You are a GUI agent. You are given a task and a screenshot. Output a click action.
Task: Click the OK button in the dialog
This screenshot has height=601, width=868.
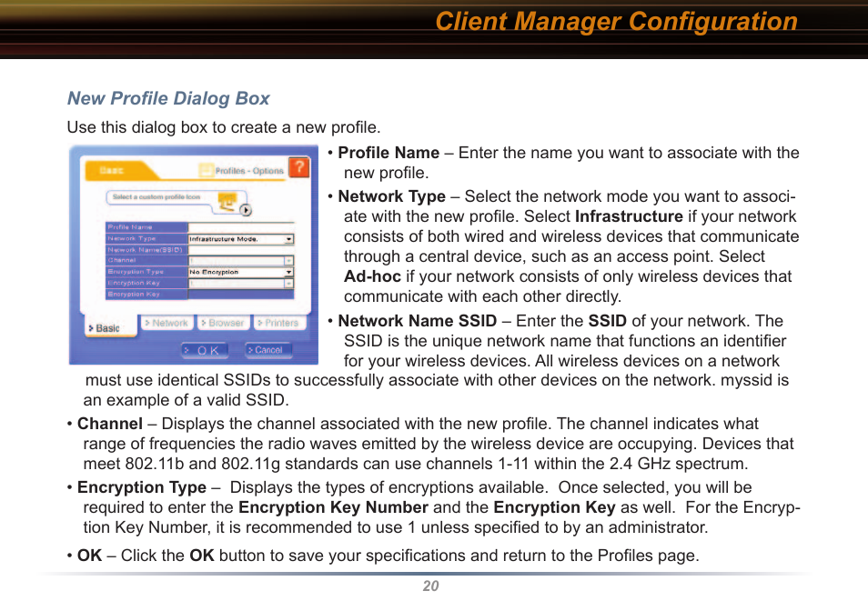pos(205,350)
